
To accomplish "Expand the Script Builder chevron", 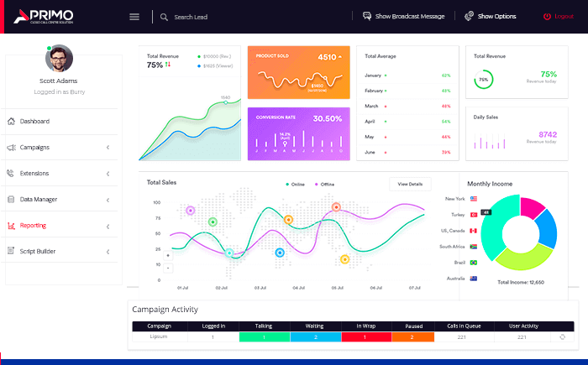I will point(108,252).
